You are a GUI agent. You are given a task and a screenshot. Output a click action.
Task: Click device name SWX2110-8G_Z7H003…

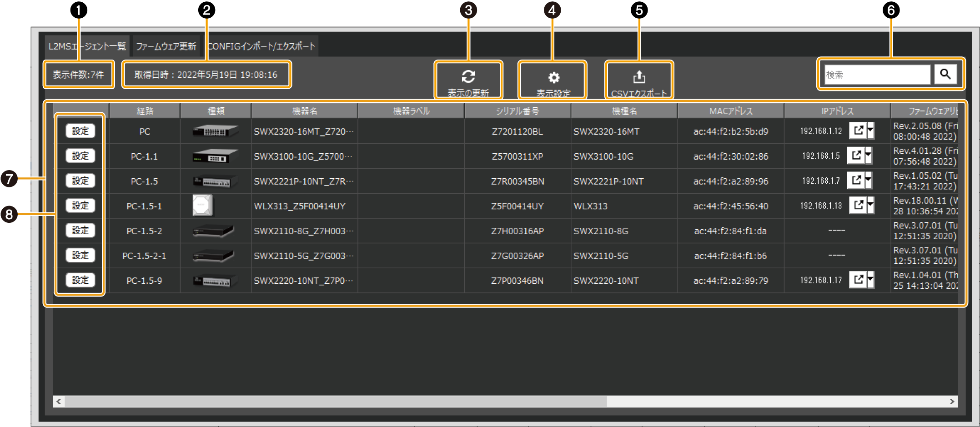[x=303, y=231]
